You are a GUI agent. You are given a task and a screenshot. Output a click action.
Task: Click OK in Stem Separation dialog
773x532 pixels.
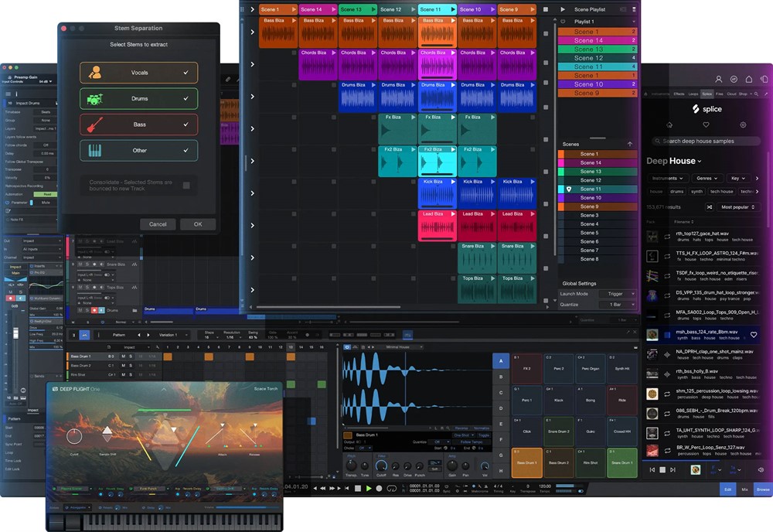(198, 223)
